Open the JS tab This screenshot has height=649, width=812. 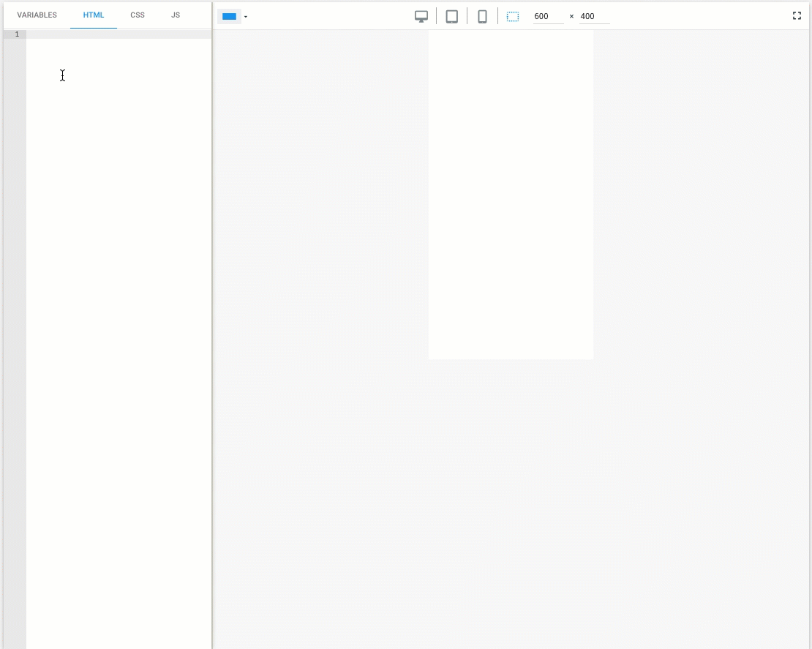coord(176,15)
